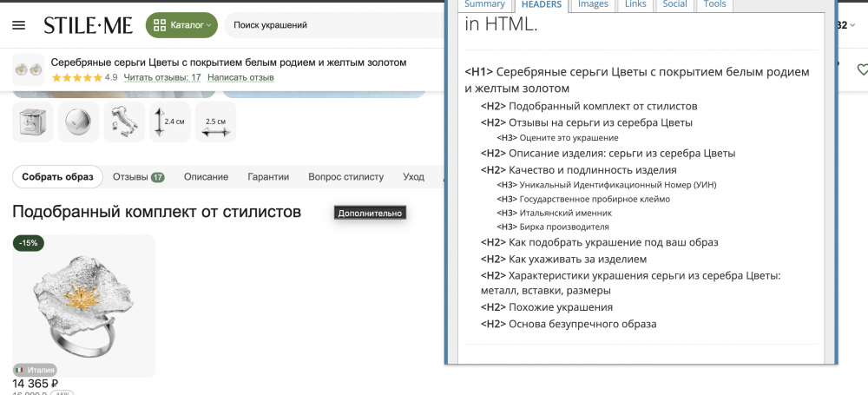The width and height of the screenshot is (868, 395).
Task: Open the Tools tab in SEO panel
Action: [x=714, y=4]
